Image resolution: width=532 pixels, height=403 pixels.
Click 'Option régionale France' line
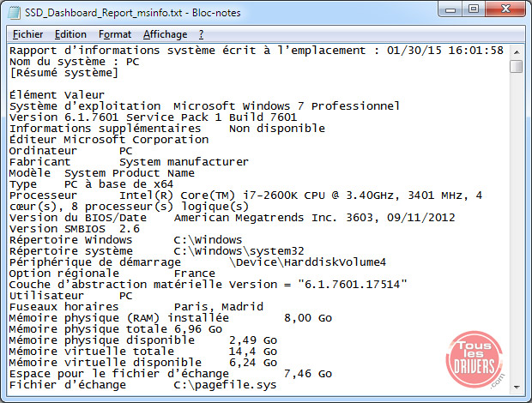click(x=112, y=274)
